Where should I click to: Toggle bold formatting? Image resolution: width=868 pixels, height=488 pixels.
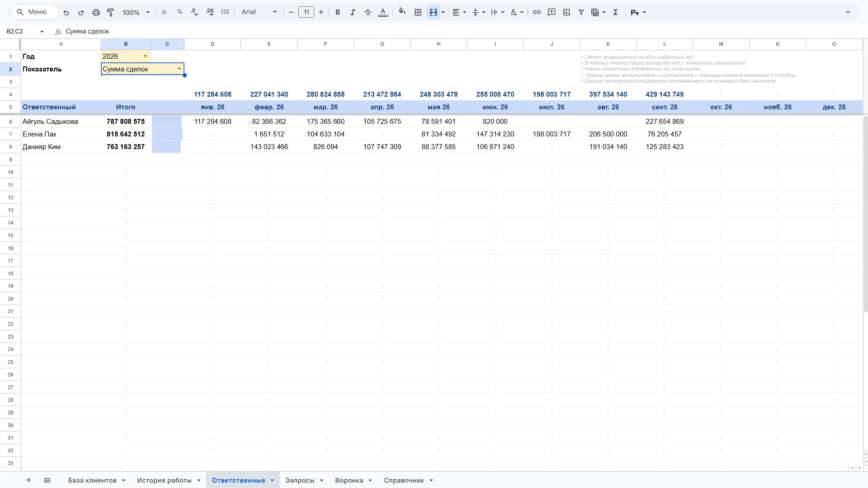338,12
